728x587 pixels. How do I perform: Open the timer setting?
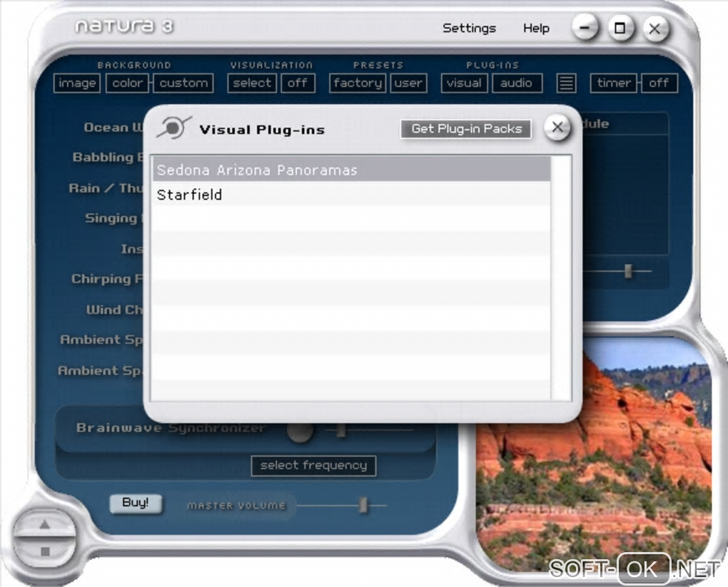(613, 83)
